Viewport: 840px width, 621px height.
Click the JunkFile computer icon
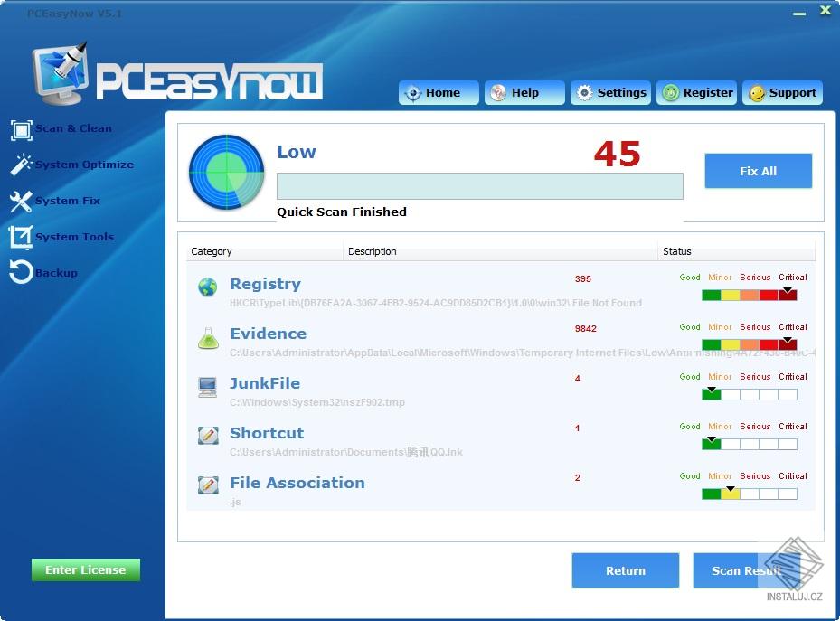(209, 385)
